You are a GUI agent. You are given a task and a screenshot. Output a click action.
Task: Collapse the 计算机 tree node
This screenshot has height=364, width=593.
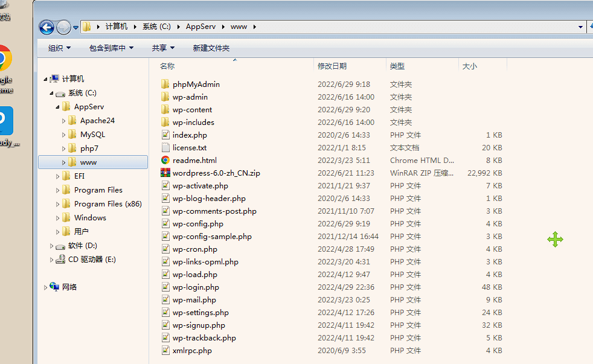45,79
